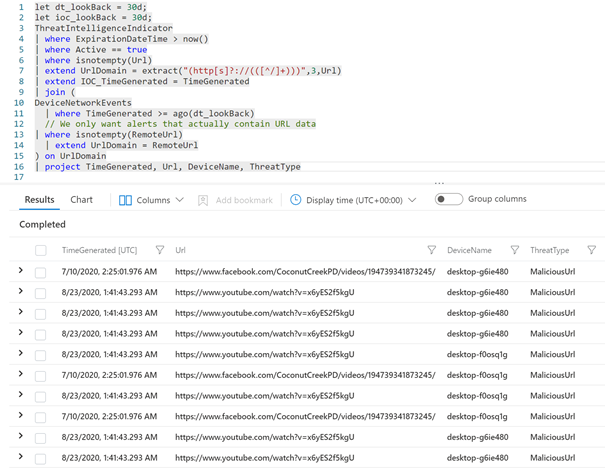
Task: Expand the first result row details
Action: click(21, 271)
